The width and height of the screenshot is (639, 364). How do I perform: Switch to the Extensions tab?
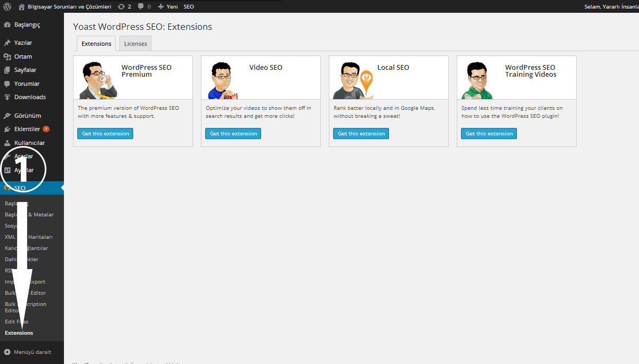(x=96, y=44)
